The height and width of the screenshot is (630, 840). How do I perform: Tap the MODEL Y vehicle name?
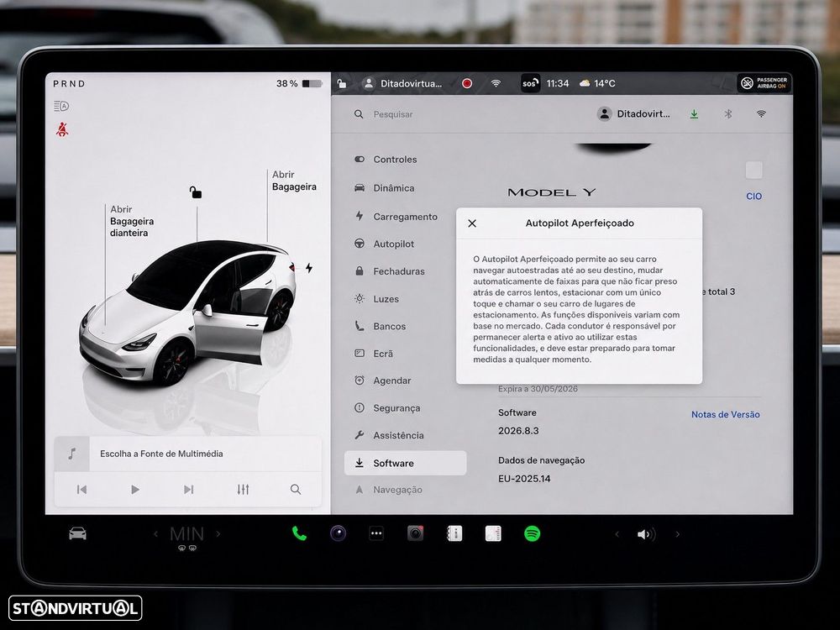pos(552,192)
